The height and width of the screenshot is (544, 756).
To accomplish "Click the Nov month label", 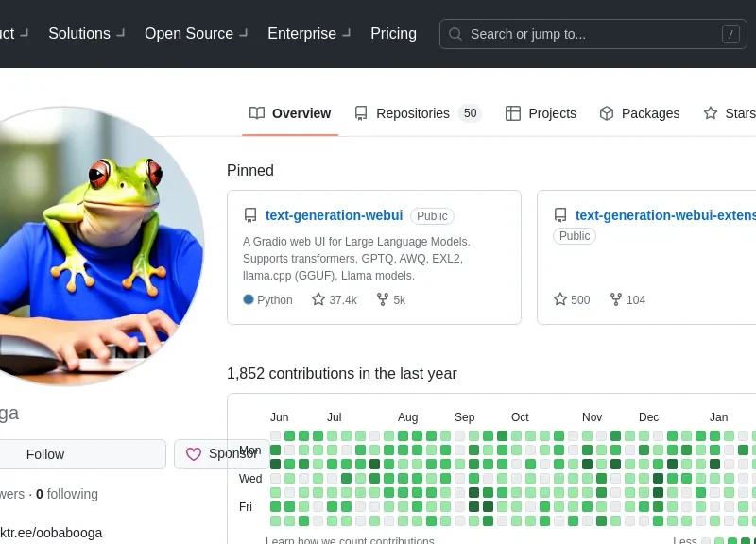I will click(x=592, y=416).
